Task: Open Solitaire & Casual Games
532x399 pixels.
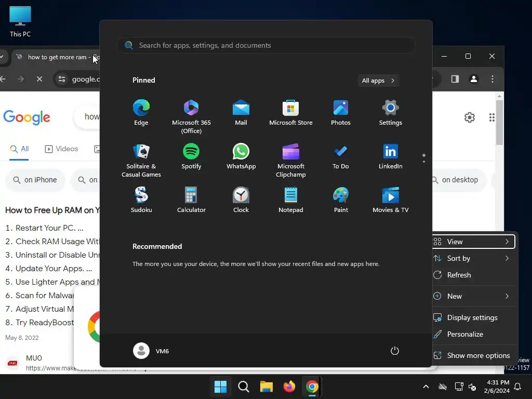Action: click(x=141, y=161)
